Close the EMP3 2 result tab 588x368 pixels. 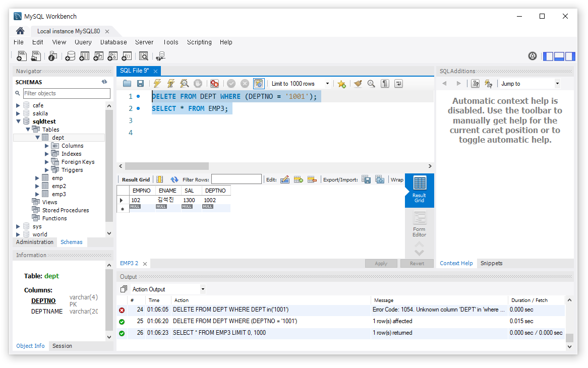point(145,264)
